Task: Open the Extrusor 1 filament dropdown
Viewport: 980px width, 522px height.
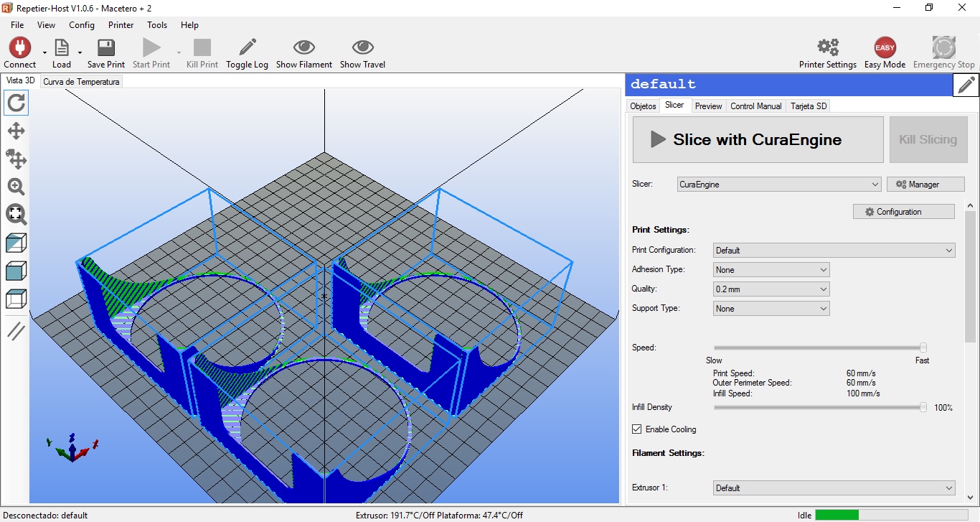Action: [x=834, y=488]
